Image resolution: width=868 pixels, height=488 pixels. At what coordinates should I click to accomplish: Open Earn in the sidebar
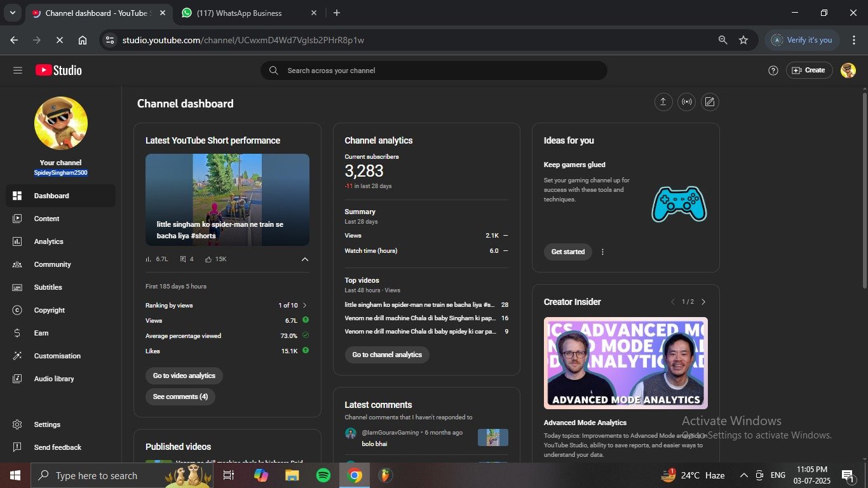tap(61, 333)
